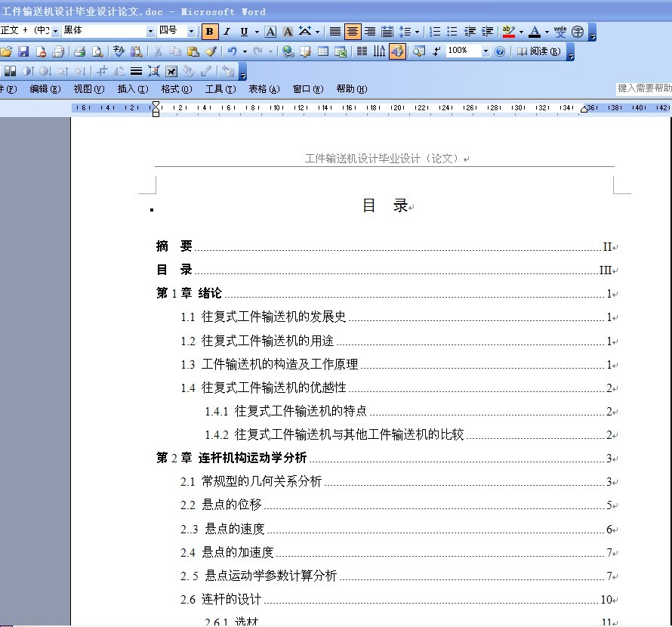Click the Decrease Indent icon
Screen dimensions: 672x627
click(470, 31)
